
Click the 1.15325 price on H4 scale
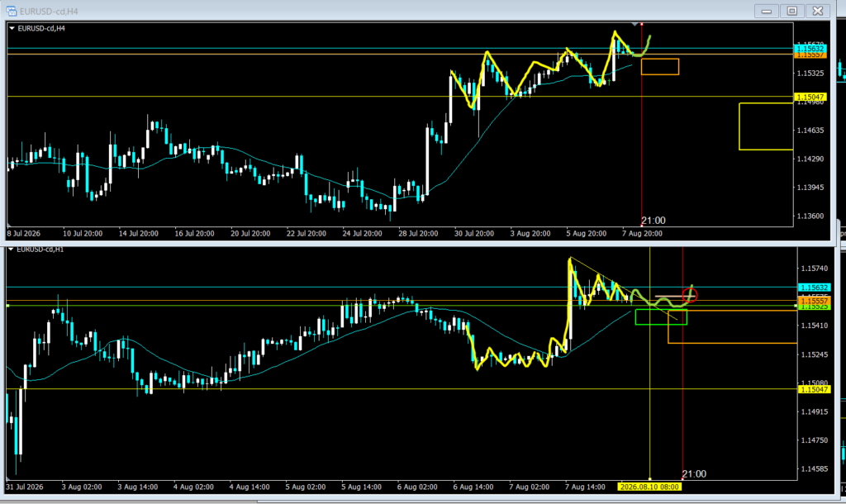click(810, 73)
